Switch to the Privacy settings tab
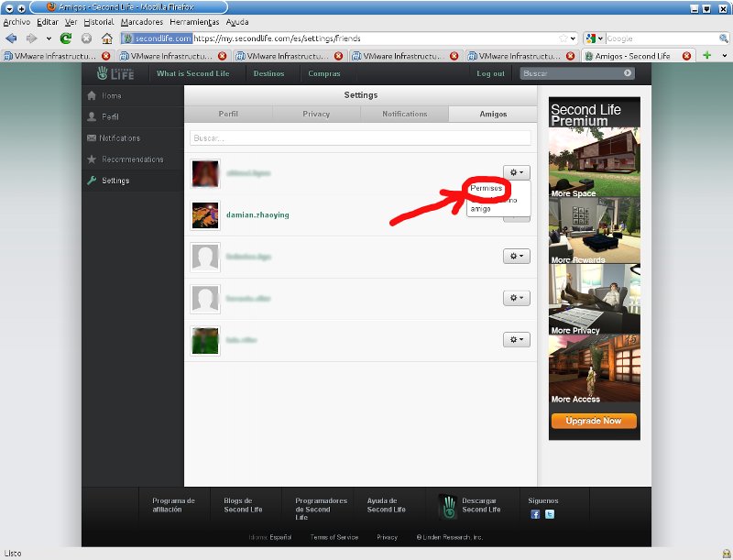This screenshot has width=733, height=560. point(316,114)
